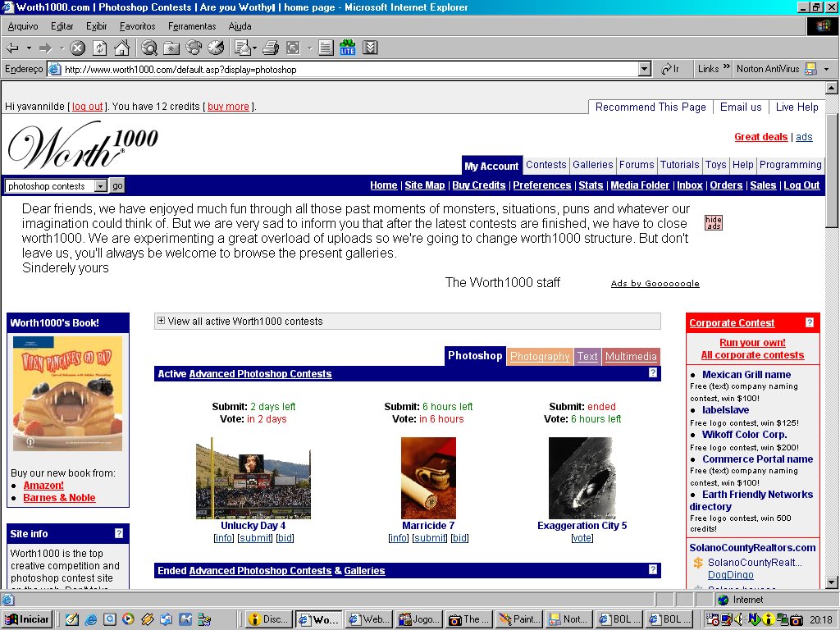The image size is (840, 630).
Task: Refresh the page
Action: point(99,48)
